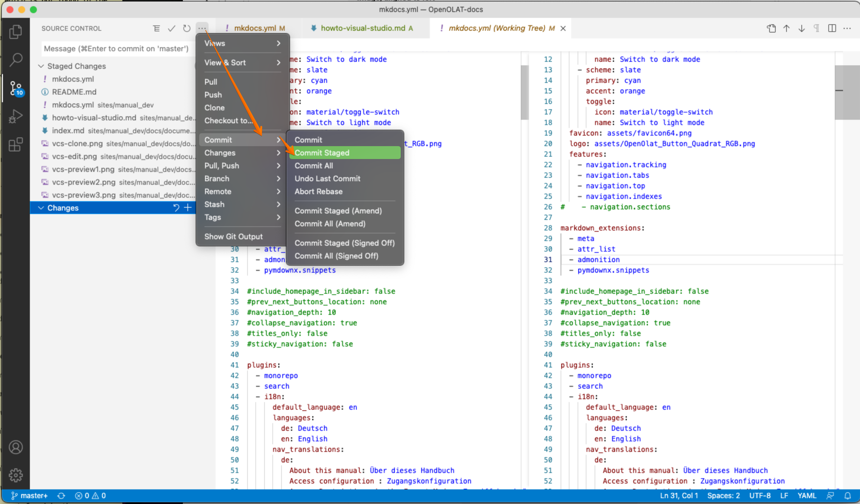Collapse the Changes section

(41, 208)
